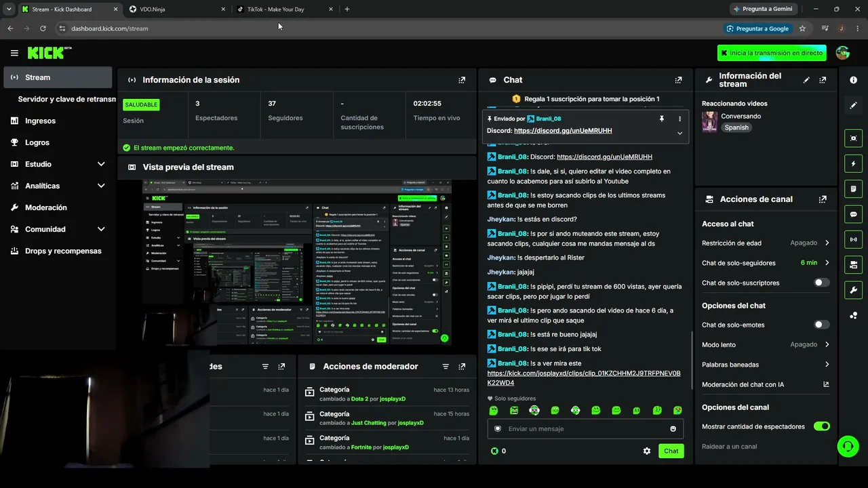Toggle Chat de solo-suscriptores switch
This screenshot has height=488, width=868.
(x=821, y=283)
